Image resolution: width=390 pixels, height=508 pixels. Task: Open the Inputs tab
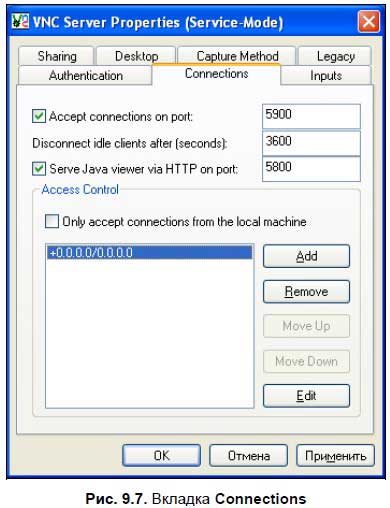pos(326,75)
